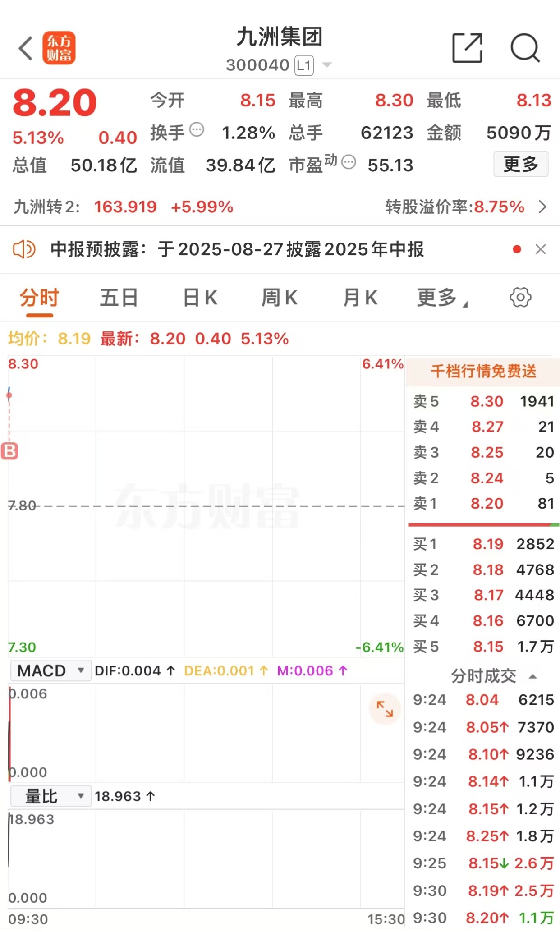Viewport: 560px width, 932px height.
Task: Open the stock switcher dropdown beside L1
Action: tap(327, 65)
